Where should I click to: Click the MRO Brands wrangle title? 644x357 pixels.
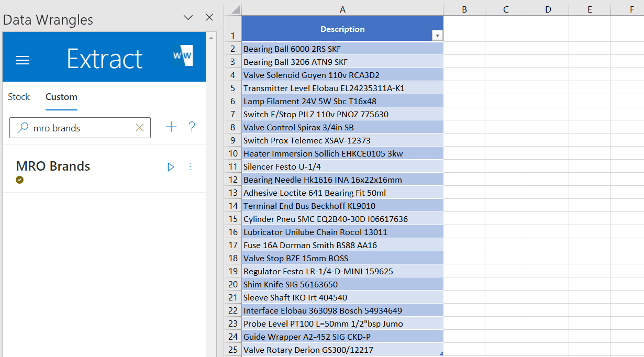pos(53,166)
